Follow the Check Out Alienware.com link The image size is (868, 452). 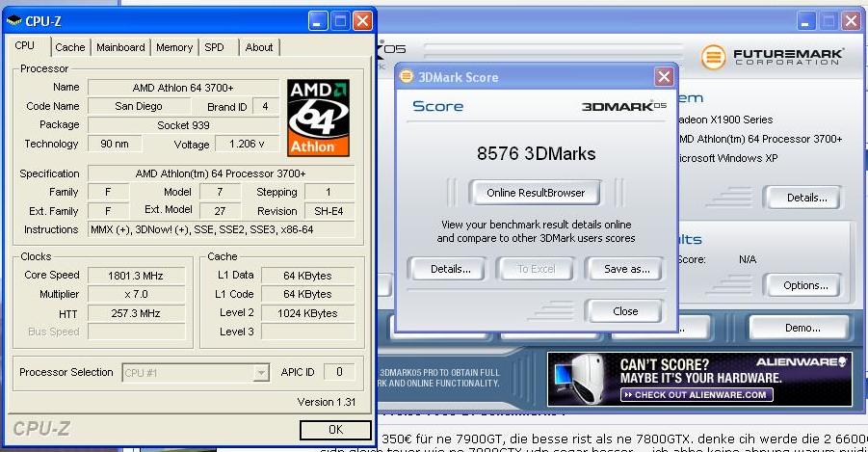coord(697,395)
